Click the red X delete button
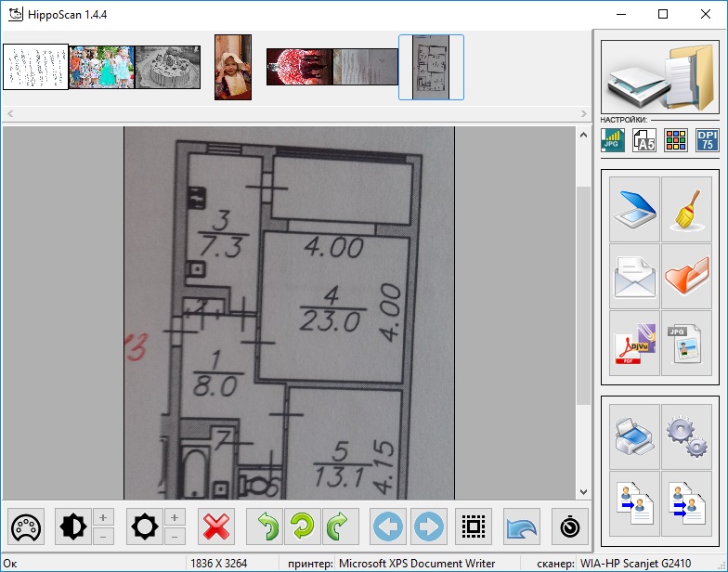728x572 pixels. tap(215, 526)
